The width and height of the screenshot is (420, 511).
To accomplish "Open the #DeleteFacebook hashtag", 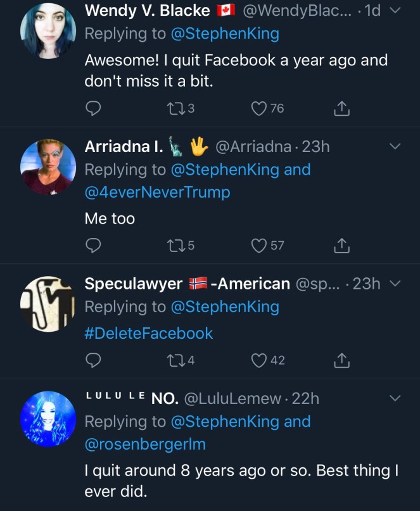I will click(149, 333).
